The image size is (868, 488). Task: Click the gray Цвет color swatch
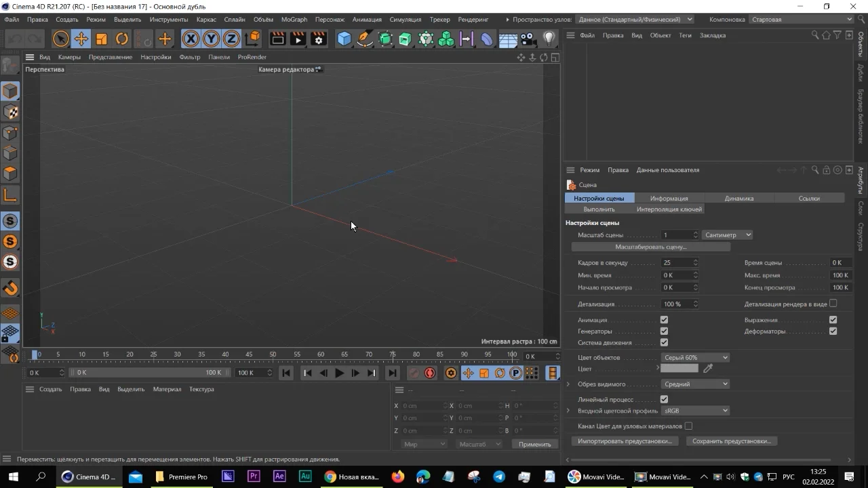(x=679, y=369)
